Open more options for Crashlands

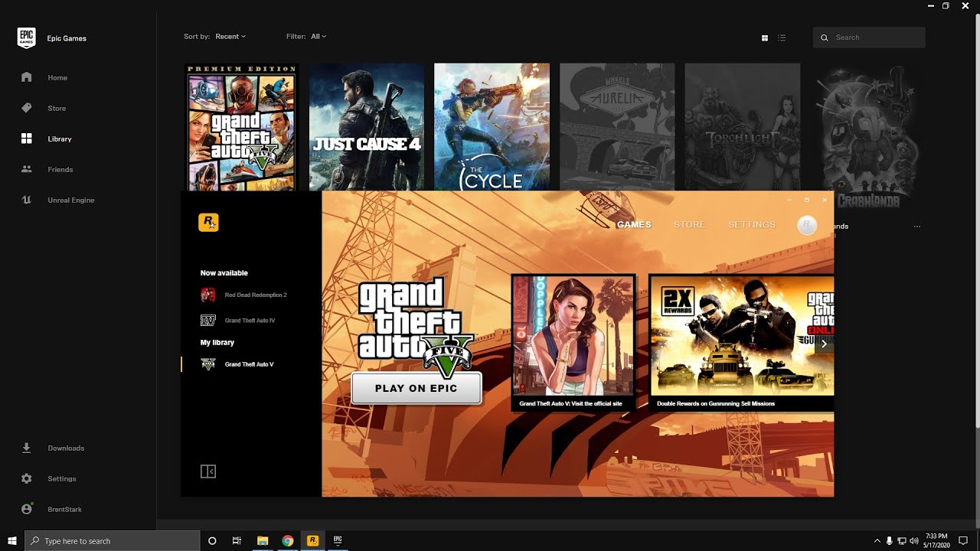(x=917, y=227)
